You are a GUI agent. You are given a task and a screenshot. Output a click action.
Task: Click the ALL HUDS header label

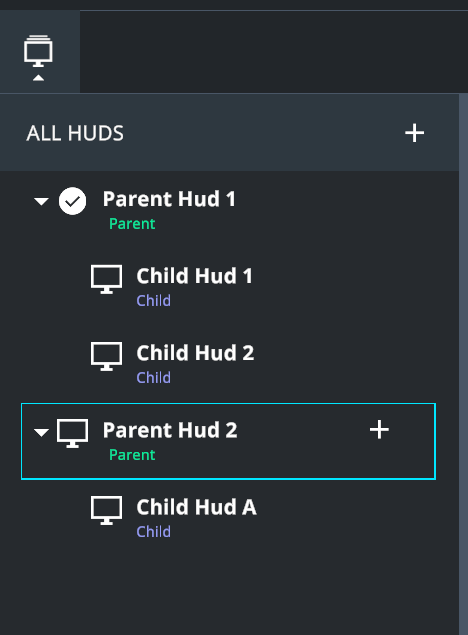[75, 133]
